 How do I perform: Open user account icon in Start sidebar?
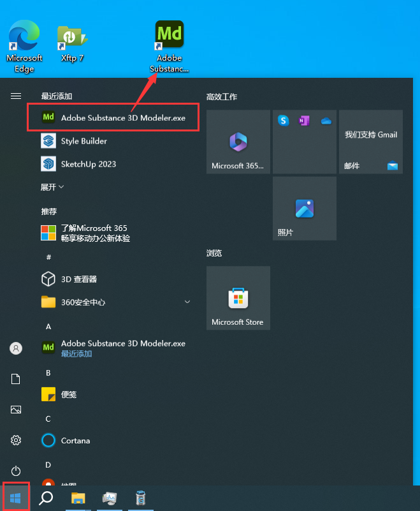16,348
